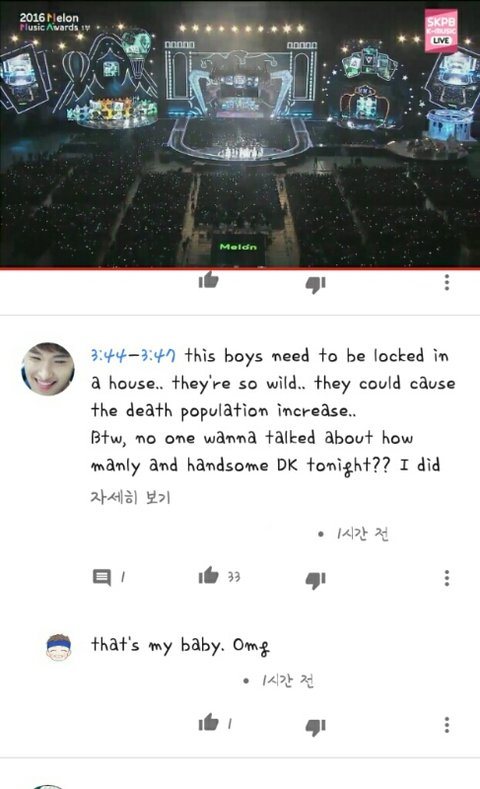Image resolution: width=480 pixels, height=789 pixels.
Task: Dislike the DK tonight comment
Action: [315, 580]
